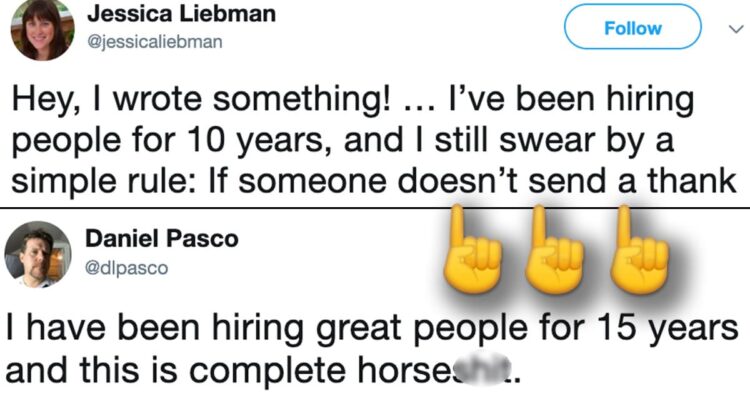
Task: Click the Jessica Liebman display name
Action: pos(181,14)
